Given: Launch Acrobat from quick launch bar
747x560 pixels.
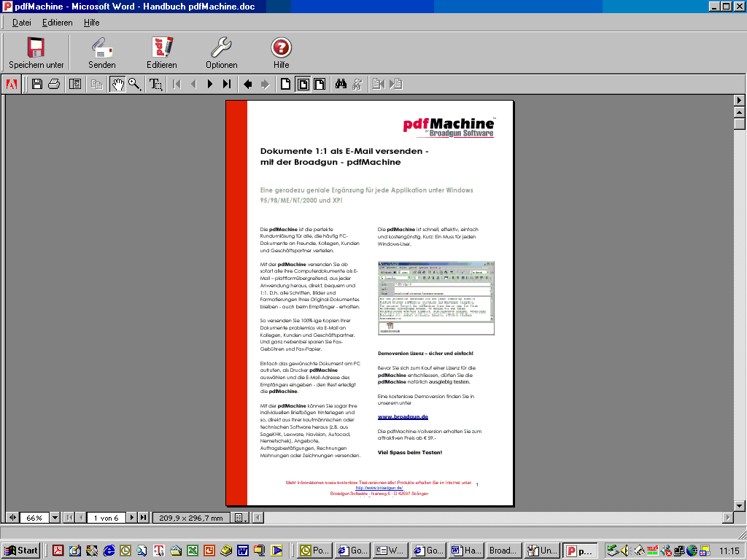Looking at the screenshot, I should [x=58, y=551].
